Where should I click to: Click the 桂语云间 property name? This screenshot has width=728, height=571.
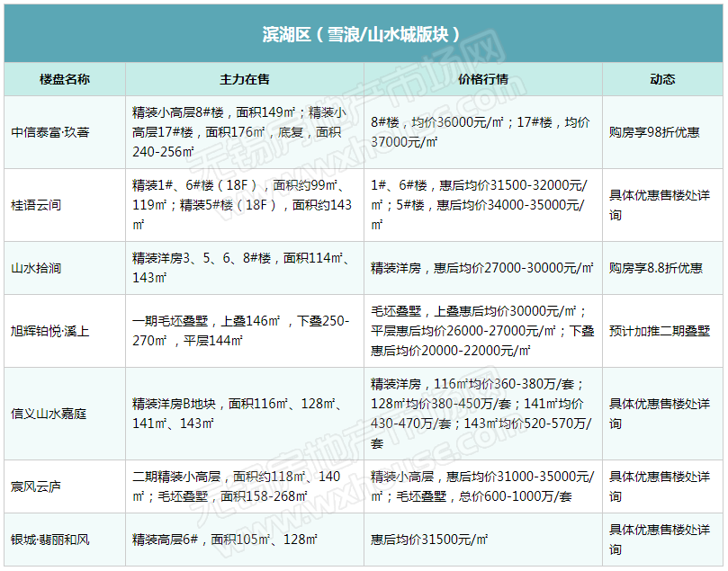(x=37, y=205)
